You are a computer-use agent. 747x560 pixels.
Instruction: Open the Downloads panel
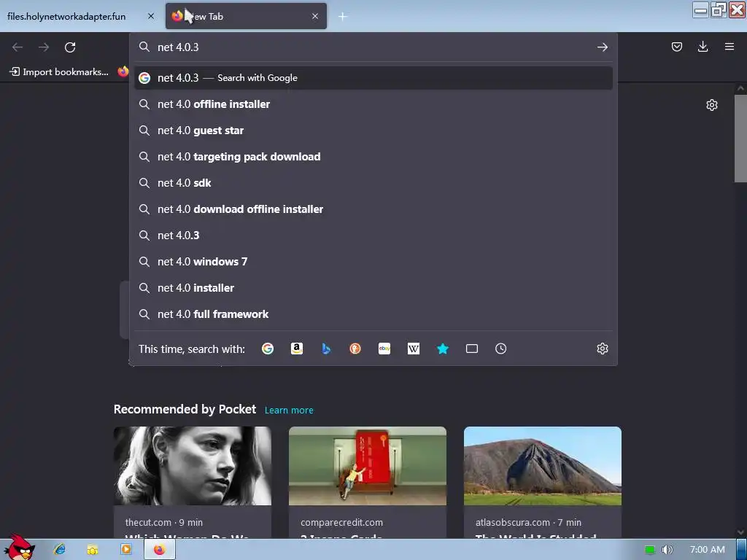(x=703, y=47)
